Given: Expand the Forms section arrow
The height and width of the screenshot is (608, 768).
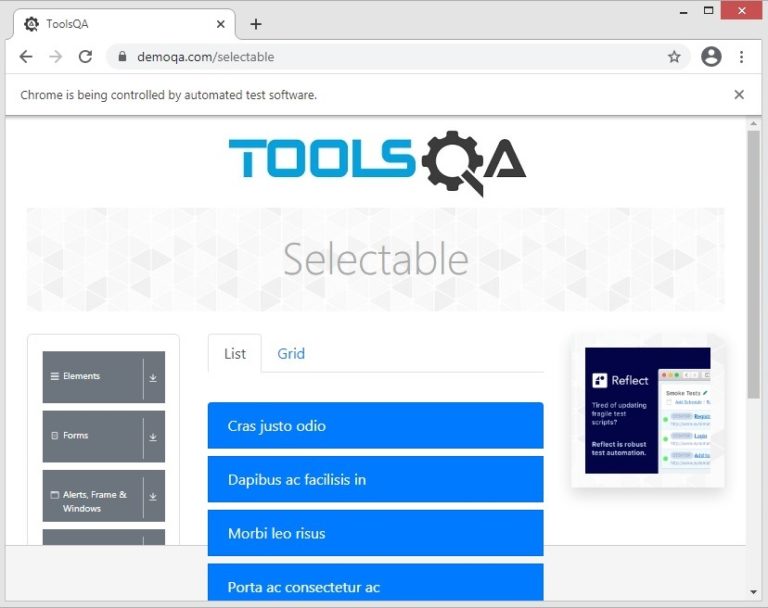Looking at the screenshot, I should [x=153, y=437].
